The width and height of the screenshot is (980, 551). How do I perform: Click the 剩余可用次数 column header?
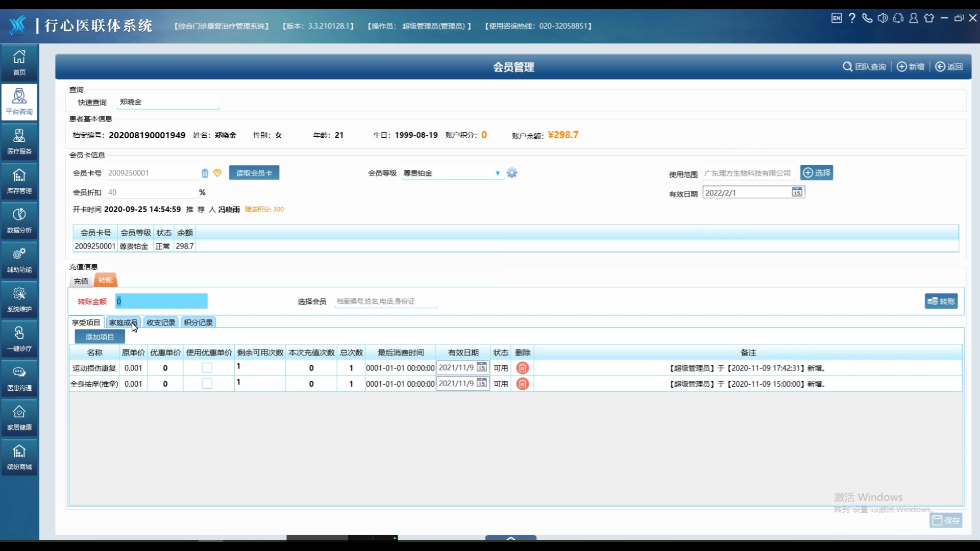tap(260, 353)
